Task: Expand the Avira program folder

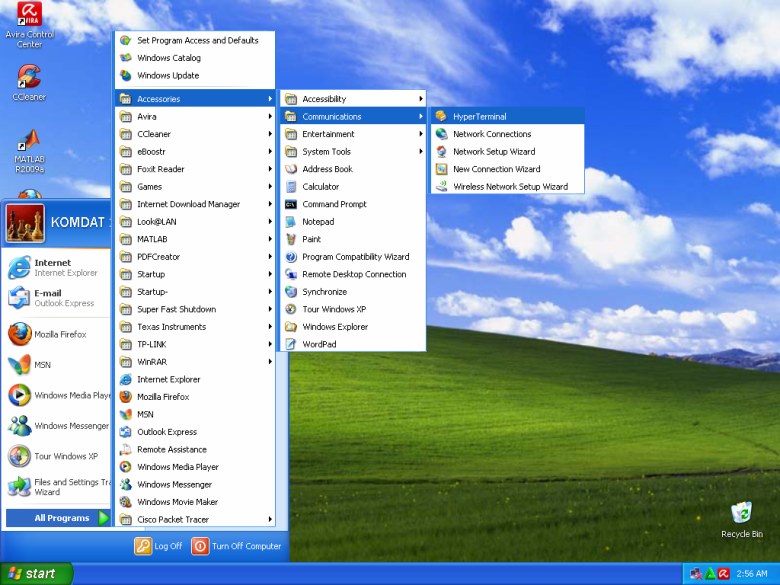Action: (195, 116)
